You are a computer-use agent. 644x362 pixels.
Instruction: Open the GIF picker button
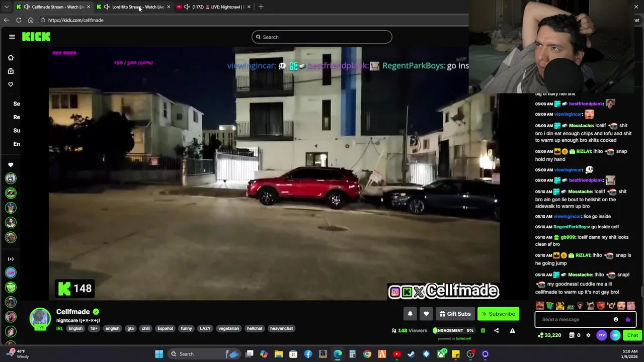tap(615, 335)
